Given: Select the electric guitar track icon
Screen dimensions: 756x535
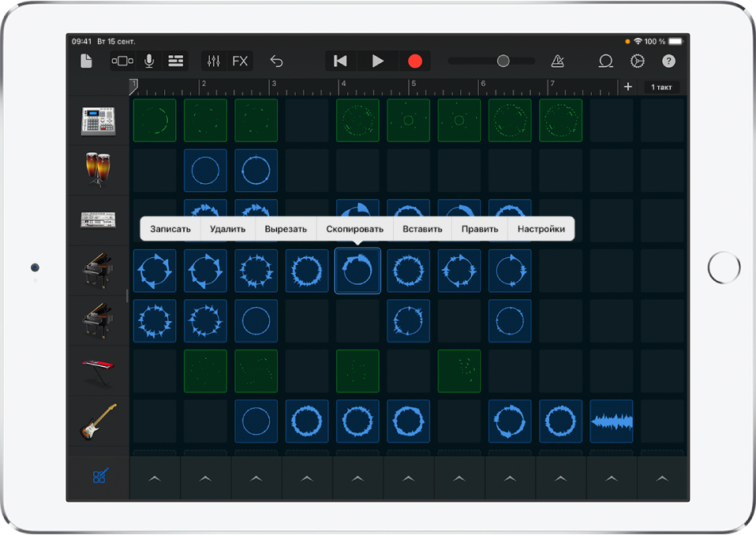Looking at the screenshot, I should [98, 421].
